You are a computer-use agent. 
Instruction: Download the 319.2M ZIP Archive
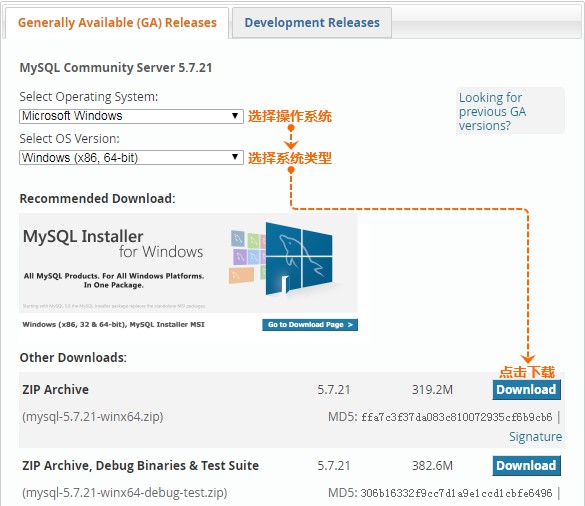click(x=526, y=390)
